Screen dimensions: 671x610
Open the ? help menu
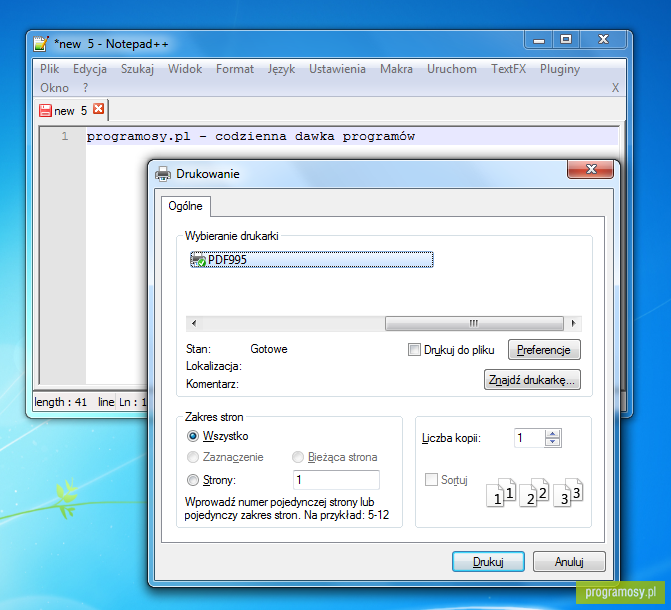tap(86, 88)
